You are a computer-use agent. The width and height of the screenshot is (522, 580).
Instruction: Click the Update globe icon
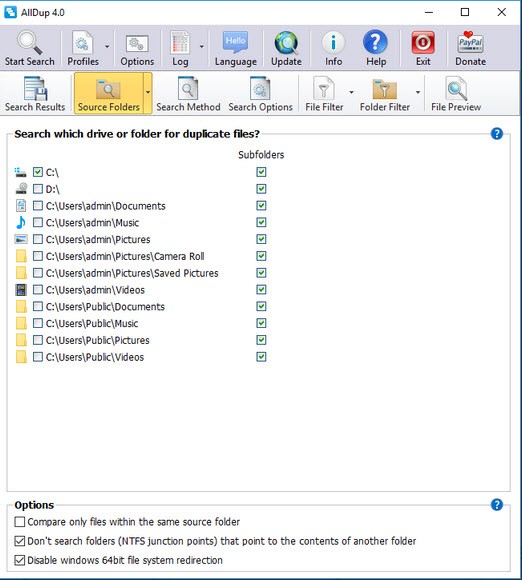286,43
